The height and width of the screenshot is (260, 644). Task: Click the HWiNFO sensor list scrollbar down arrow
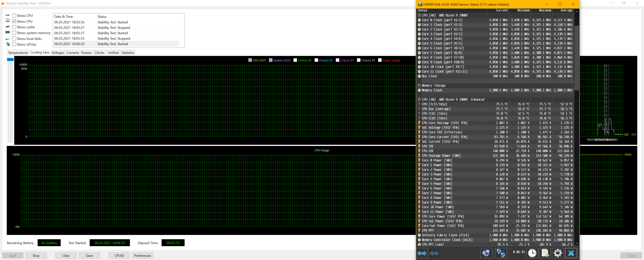pyautogui.click(x=577, y=243)
